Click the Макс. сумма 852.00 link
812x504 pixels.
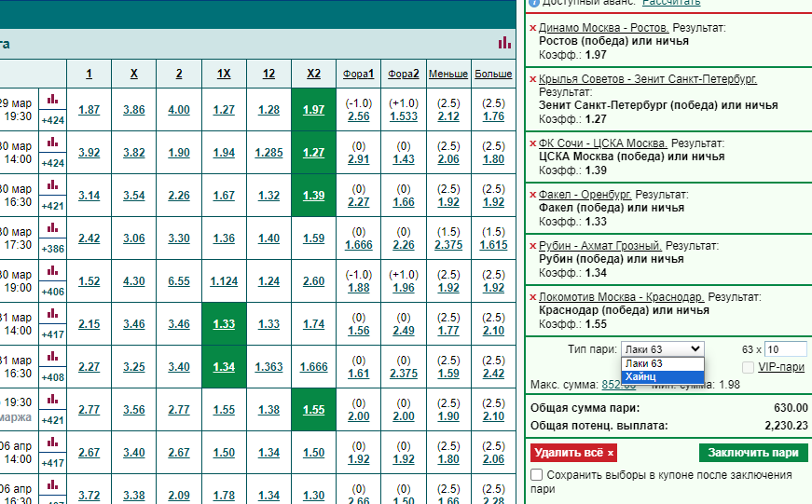619,385
